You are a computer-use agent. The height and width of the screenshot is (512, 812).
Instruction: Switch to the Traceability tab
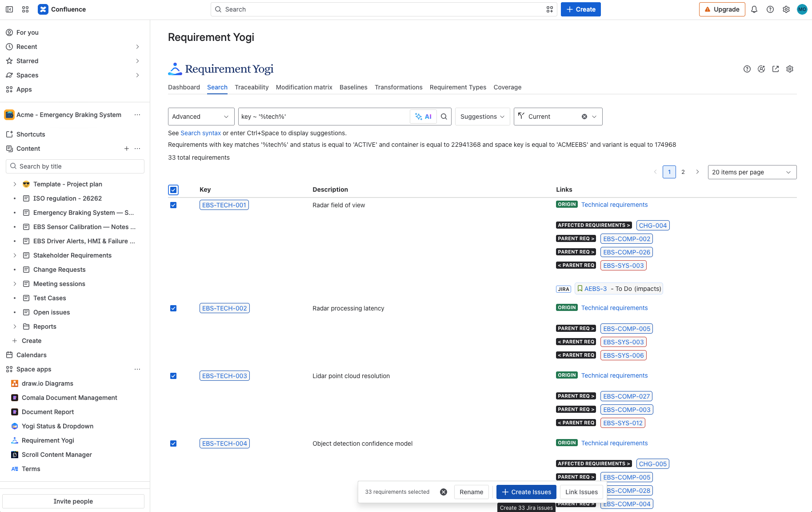point(252,87)
